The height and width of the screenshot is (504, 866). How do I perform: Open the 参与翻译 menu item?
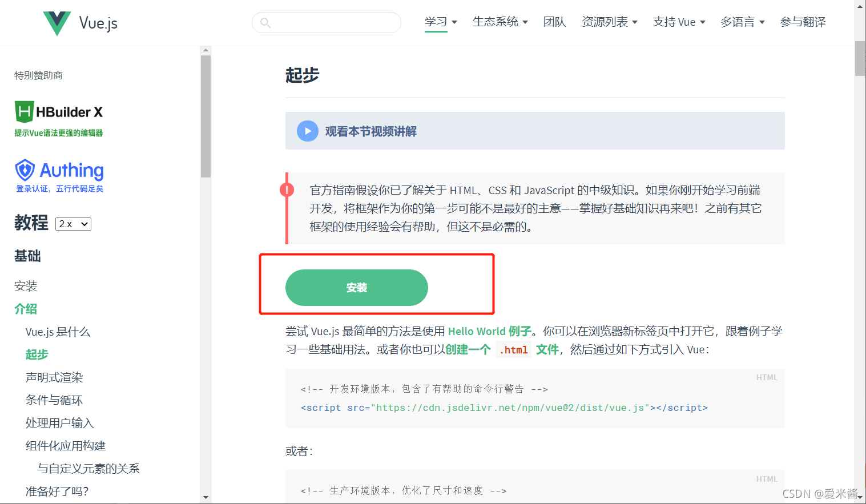click(803, 22)
